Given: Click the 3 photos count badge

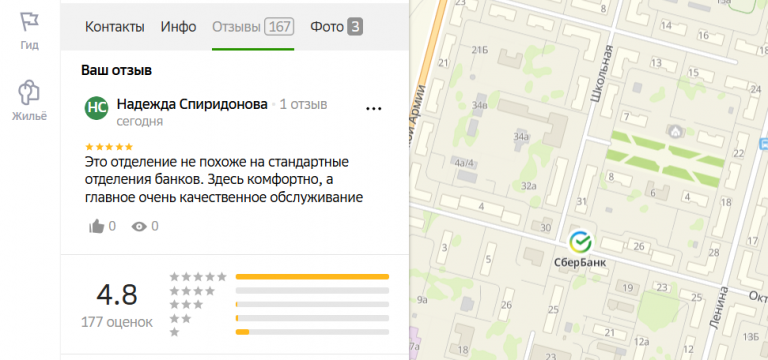Looking at the screenshot, I should (x=355, y=27).
